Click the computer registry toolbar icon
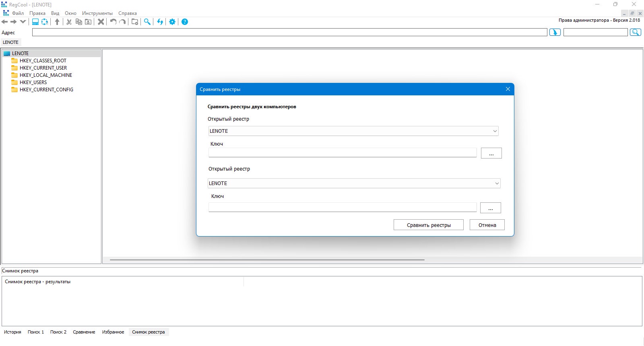The height and width of the screenshot is (346, 644). tap(35, 22)
